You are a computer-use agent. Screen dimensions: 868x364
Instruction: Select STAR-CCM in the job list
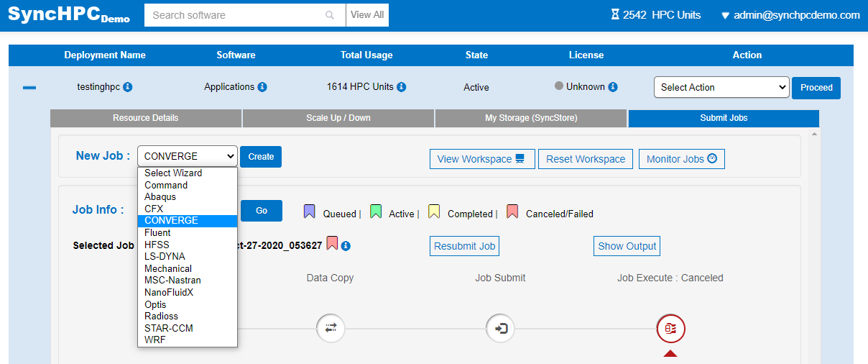coord(168,328)
